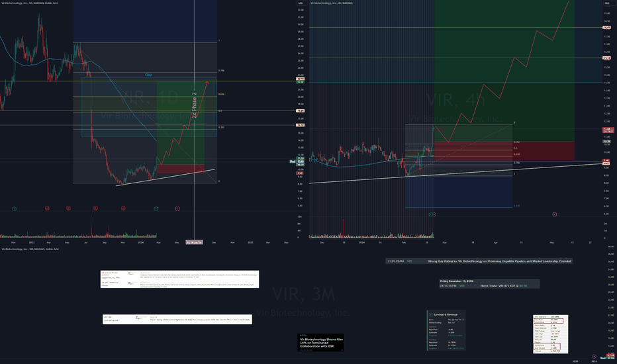The image size is (617, 364).
Task: Click the 'Gap' rectangle label
Action: pos(148,75)
